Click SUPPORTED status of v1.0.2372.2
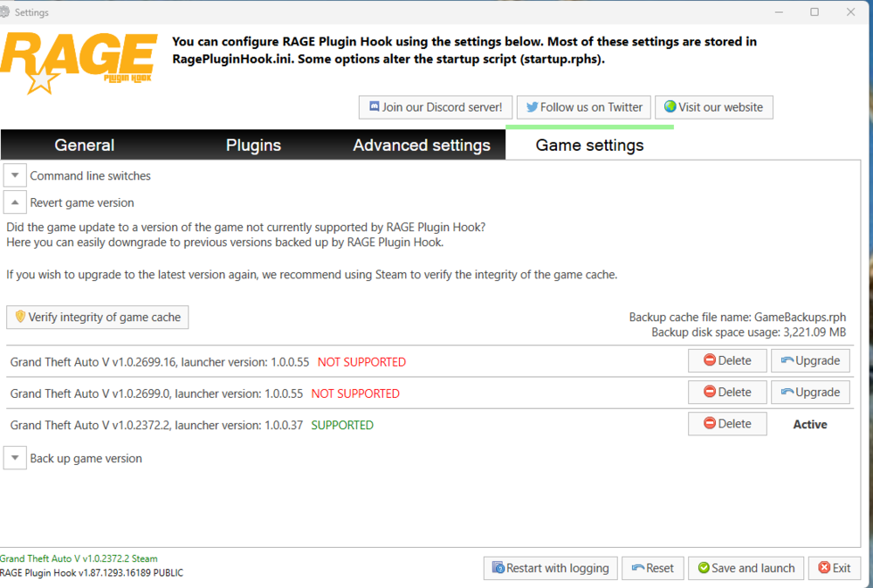 point(342,425)
